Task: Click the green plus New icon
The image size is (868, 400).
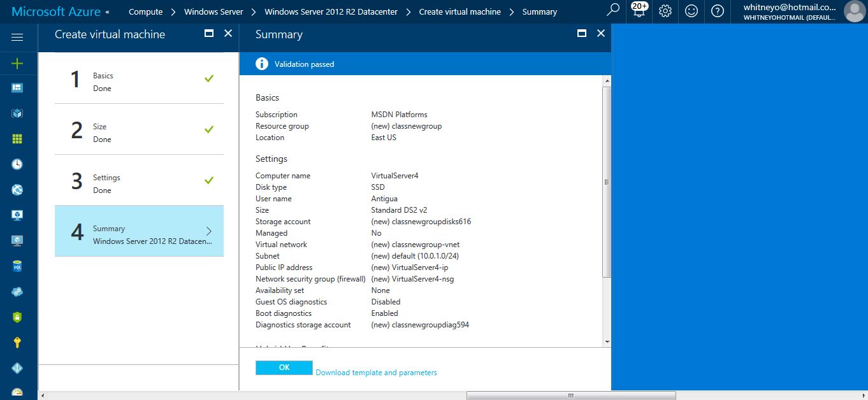Action: tap(17, 63)
